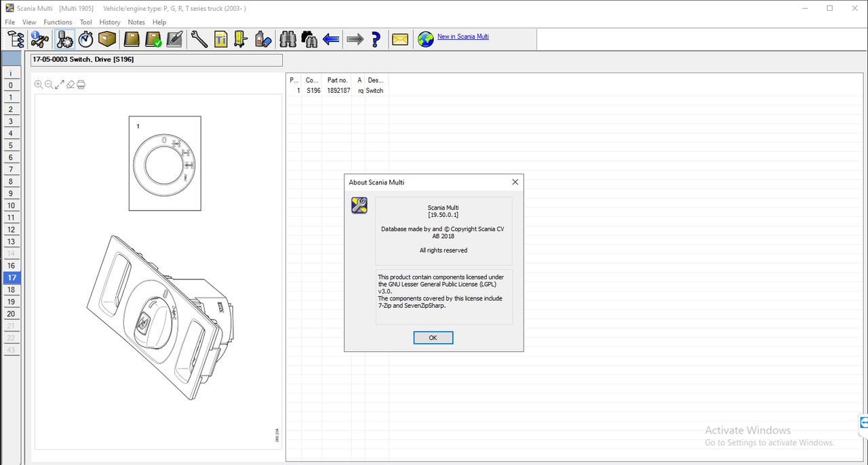Open the stopwatch standard times icon
The image size is (868, 465).
tap(85, 39)
